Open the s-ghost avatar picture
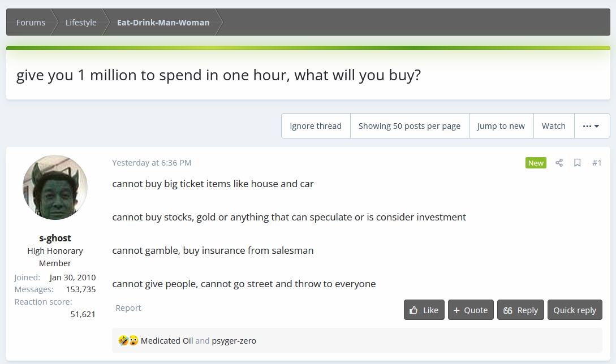 click(55, 187)
